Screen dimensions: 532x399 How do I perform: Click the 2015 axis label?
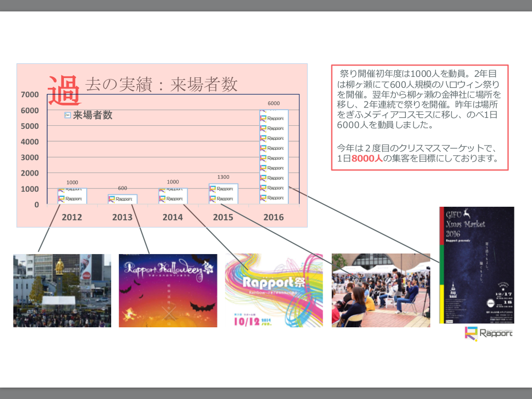tap(223, 217)
